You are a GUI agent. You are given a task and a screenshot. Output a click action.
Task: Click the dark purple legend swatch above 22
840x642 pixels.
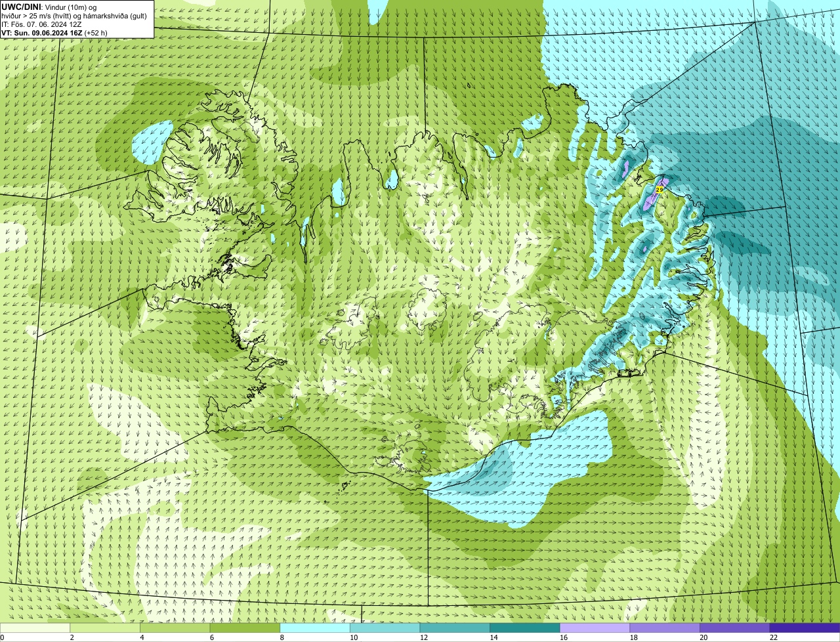tap(805, 628)
